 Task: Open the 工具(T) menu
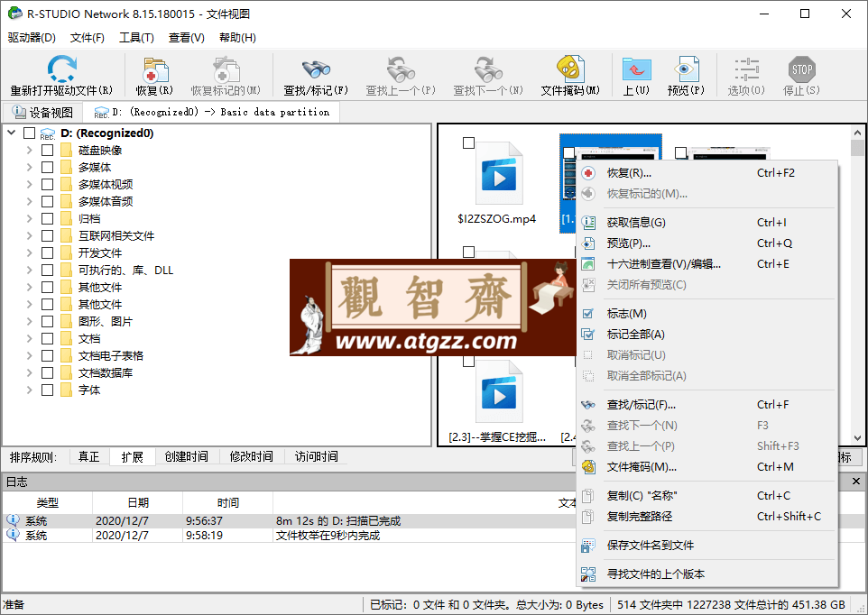[x=137, y=38]
